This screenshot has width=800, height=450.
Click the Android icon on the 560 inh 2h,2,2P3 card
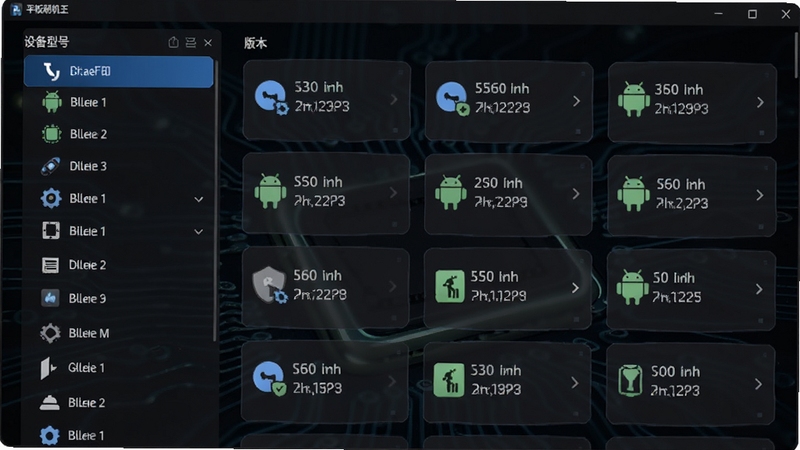coord(633,194)
